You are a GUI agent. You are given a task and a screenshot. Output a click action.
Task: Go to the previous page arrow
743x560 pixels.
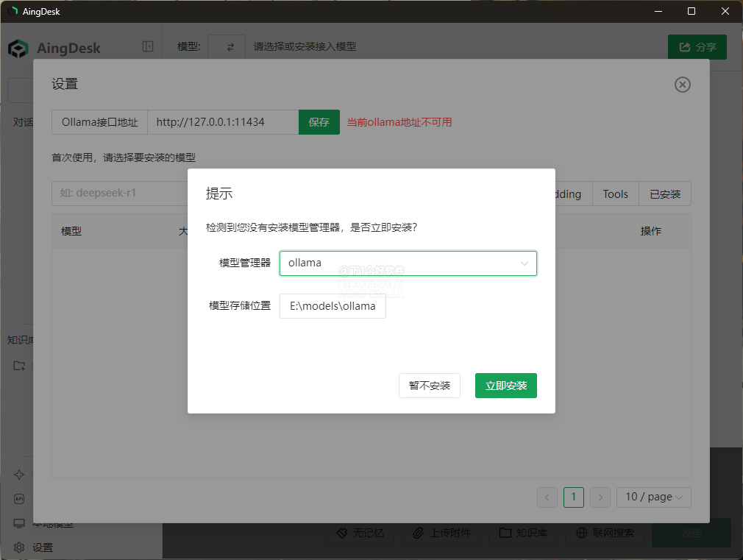(x=547, y=497)
